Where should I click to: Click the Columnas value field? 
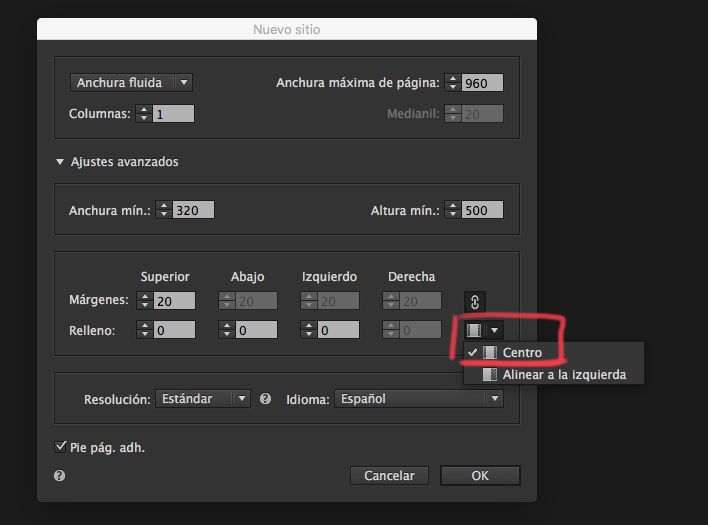pyautogui.click(x=173, y=114)
